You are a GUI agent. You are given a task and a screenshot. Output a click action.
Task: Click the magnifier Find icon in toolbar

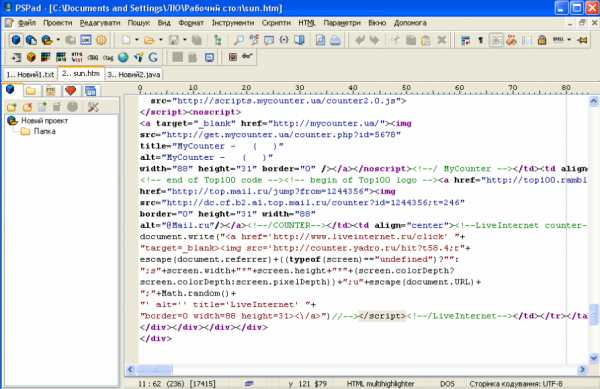[x=239, y=40]
